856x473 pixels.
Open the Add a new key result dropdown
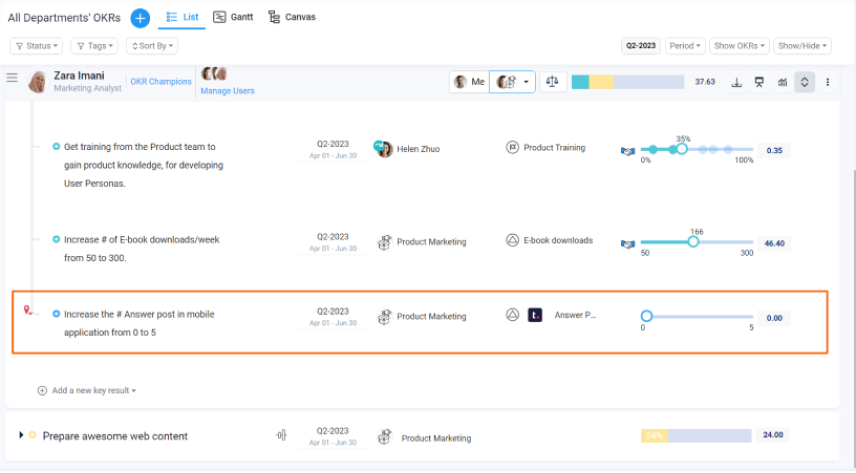(87, 391)
